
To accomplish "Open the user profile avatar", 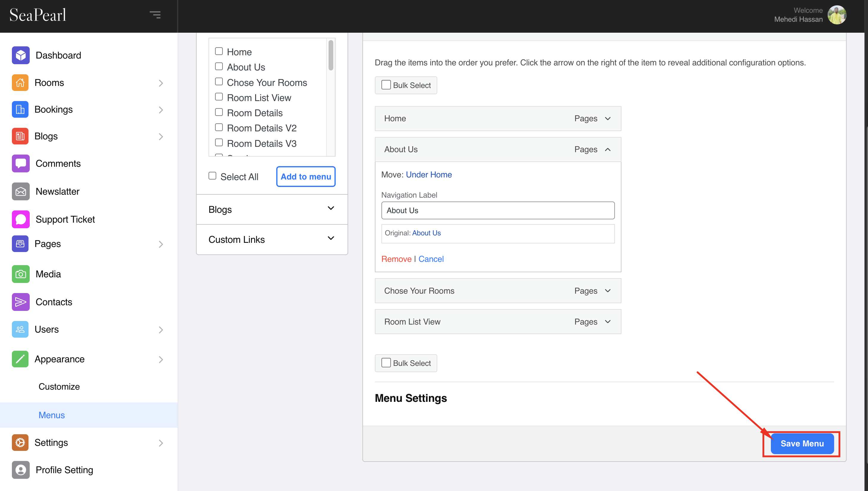I will pos(837,15).
